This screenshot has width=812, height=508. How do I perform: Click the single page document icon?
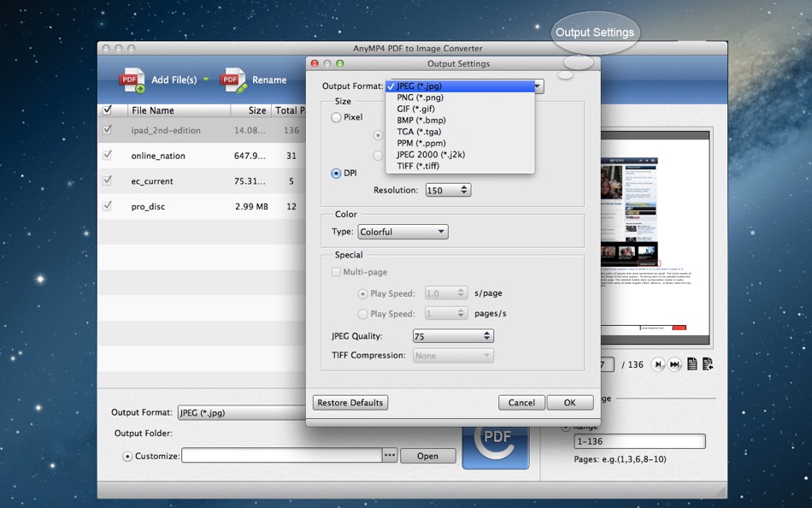pos(691,363)
